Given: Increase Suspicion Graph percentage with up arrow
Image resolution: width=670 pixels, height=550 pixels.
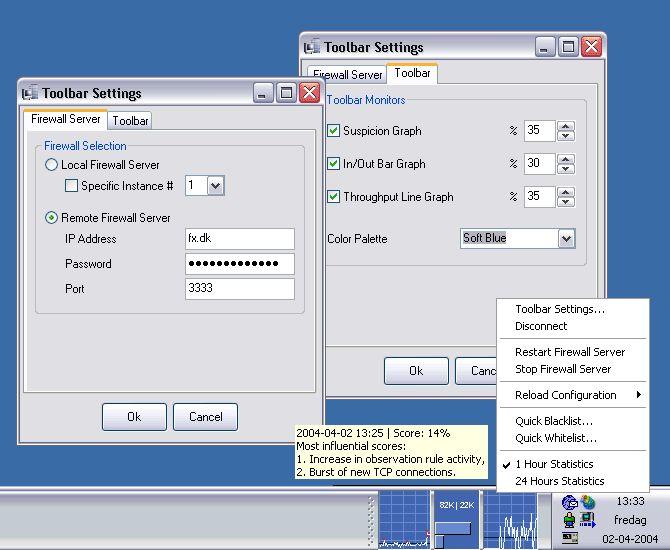Looking at the screenshot, I should pyautogui.click(x=565, y=126).
